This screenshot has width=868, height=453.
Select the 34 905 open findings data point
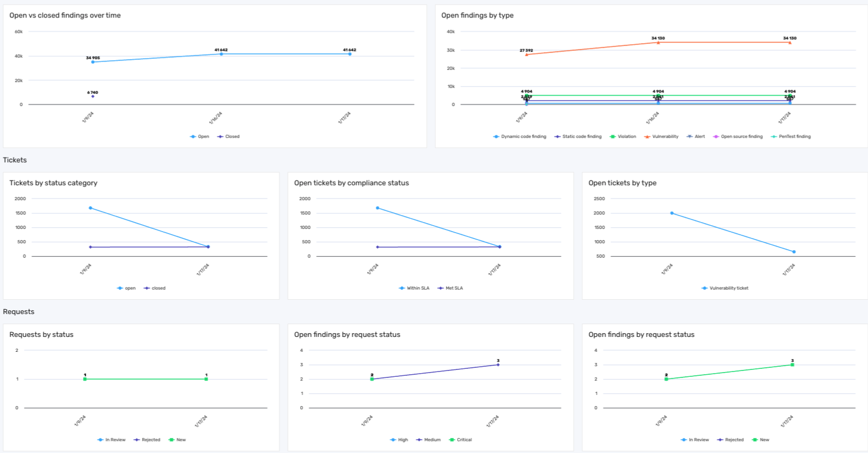coord(93,62)
